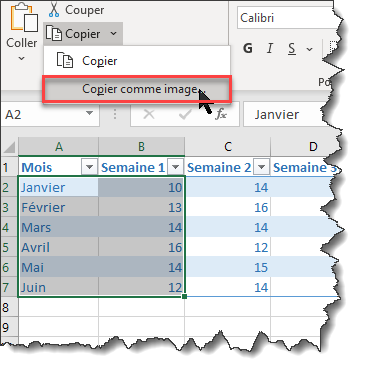The image size is (367, 375).
Task: Select the Janvier cell
Action: coord(59,188)
